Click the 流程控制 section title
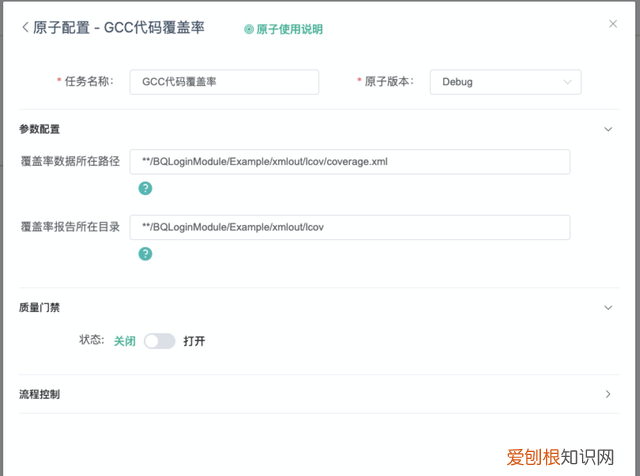This screenshot has width=640, height=476. pyautogui.click(x=41, y=394)
